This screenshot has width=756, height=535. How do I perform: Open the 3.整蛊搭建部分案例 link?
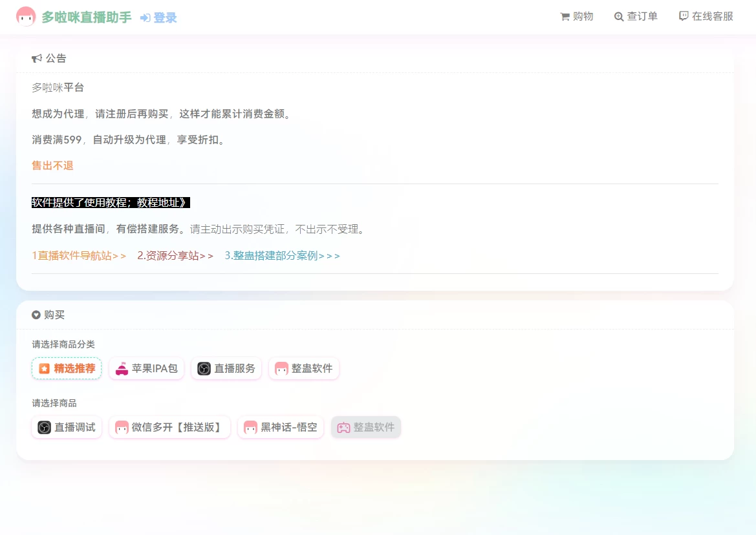tap(282, 256)
